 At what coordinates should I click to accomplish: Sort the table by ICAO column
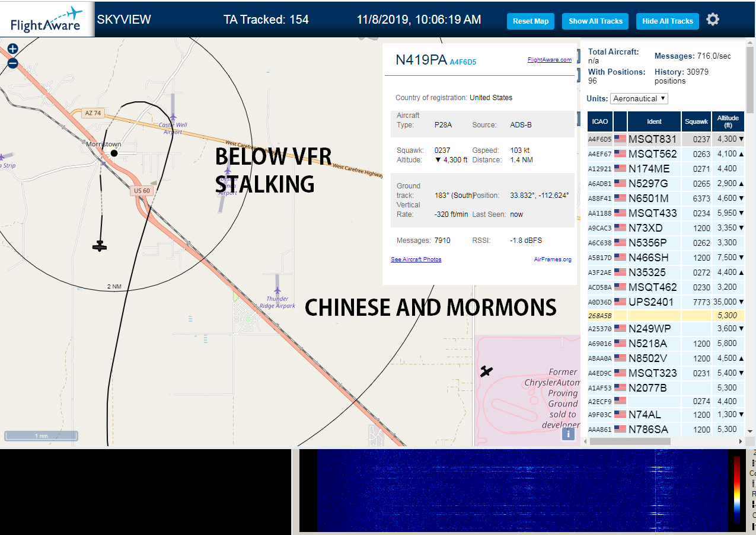click(600, 121)
